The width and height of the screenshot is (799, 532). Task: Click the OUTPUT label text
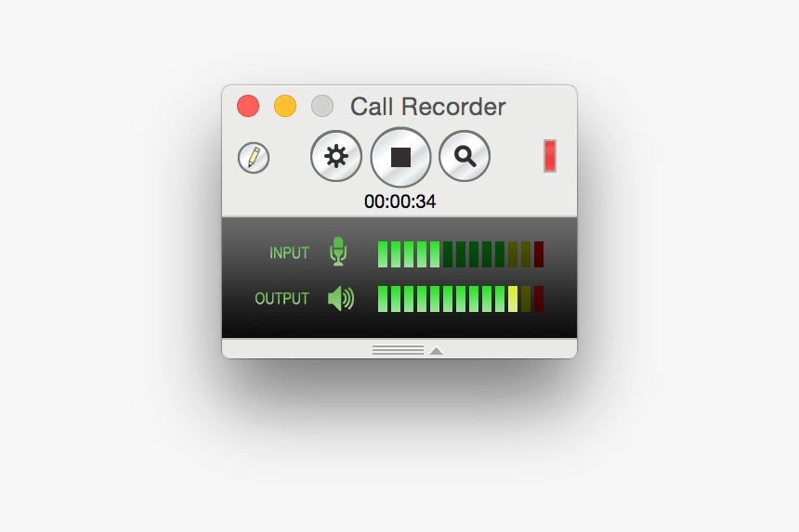point(282,298)
